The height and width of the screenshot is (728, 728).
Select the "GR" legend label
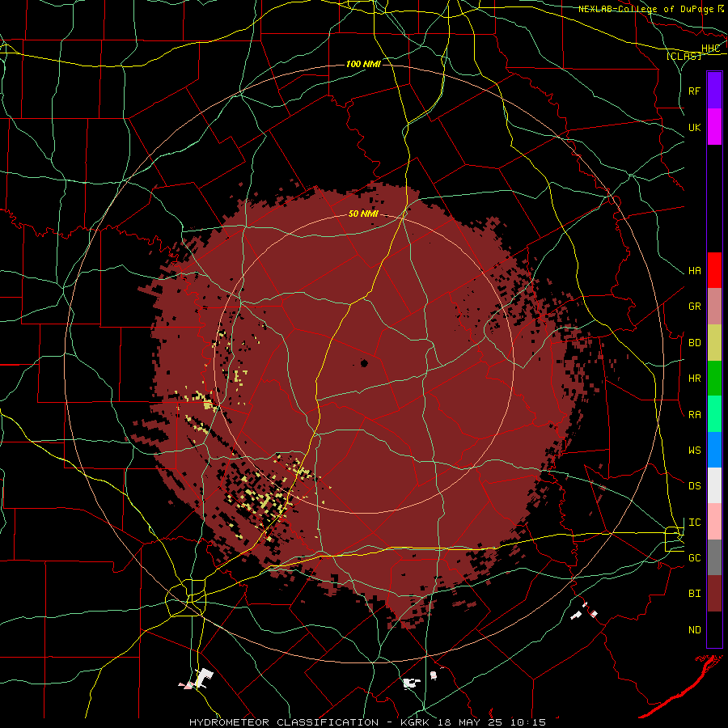(694, 307)
